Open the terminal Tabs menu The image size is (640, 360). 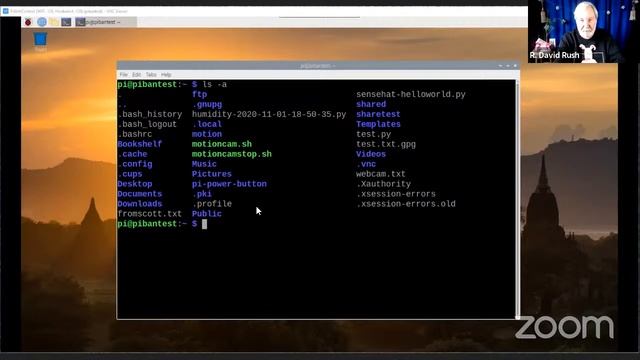(x=151, y=75)
